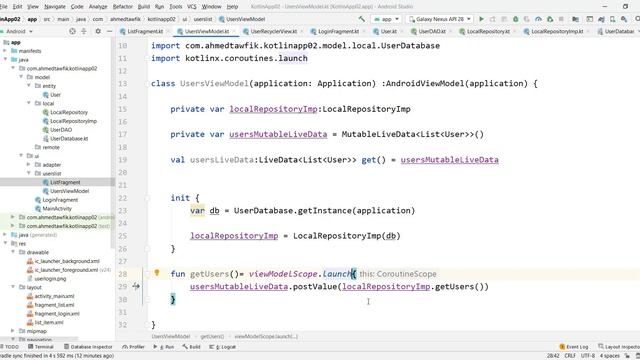
Task: Collapse the layout folder
Action: 13,287
